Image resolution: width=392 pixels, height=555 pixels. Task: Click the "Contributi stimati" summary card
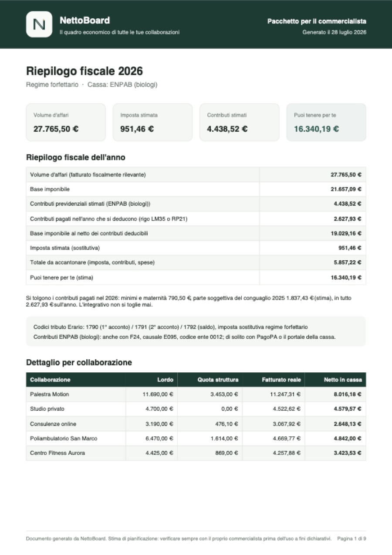click(239, 122)
